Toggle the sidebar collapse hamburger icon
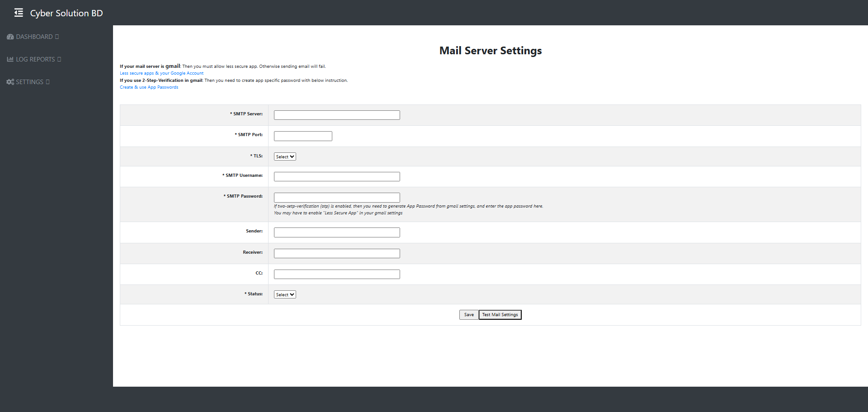 [x=19, y=13]
